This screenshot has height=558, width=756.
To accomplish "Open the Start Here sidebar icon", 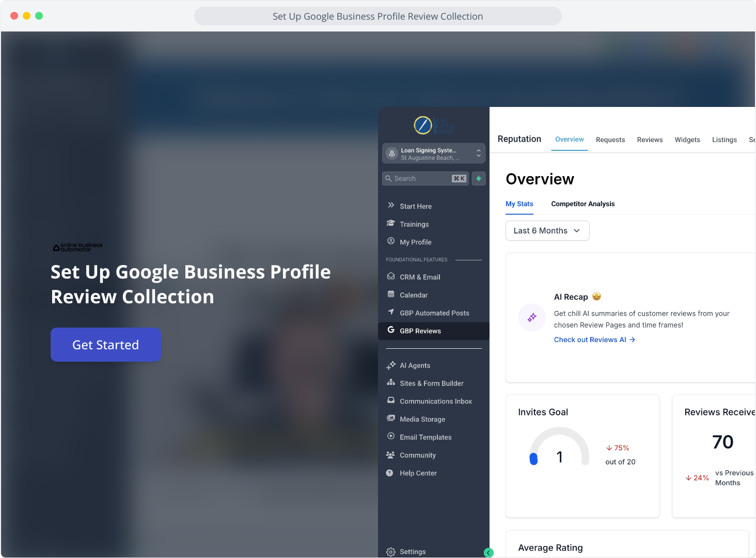I will pyautogui.click(x=391, y=205).
